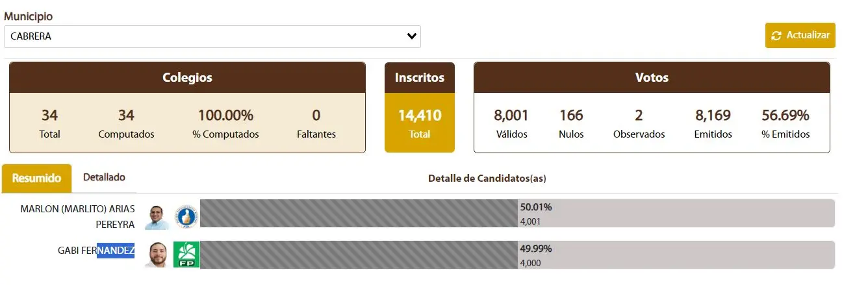The height and width of the screenshot is (285, 868).
Task: Click the blue thumbs-up party logo
Action: click(x=186, y=216)
